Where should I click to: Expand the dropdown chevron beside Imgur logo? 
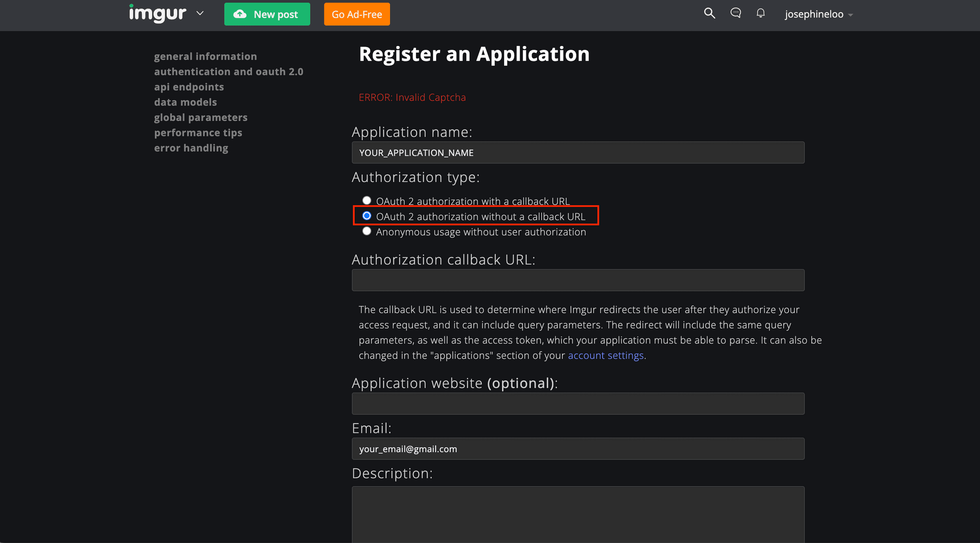point(200,13)
